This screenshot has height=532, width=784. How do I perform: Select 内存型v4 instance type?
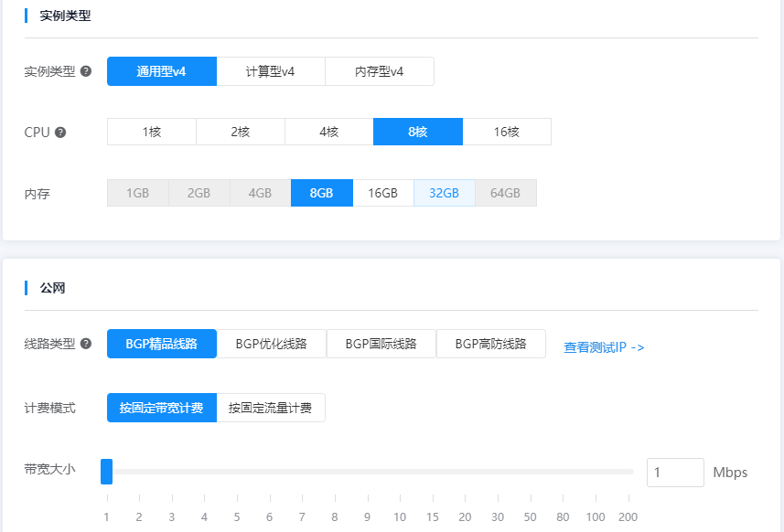pos(380,71)
